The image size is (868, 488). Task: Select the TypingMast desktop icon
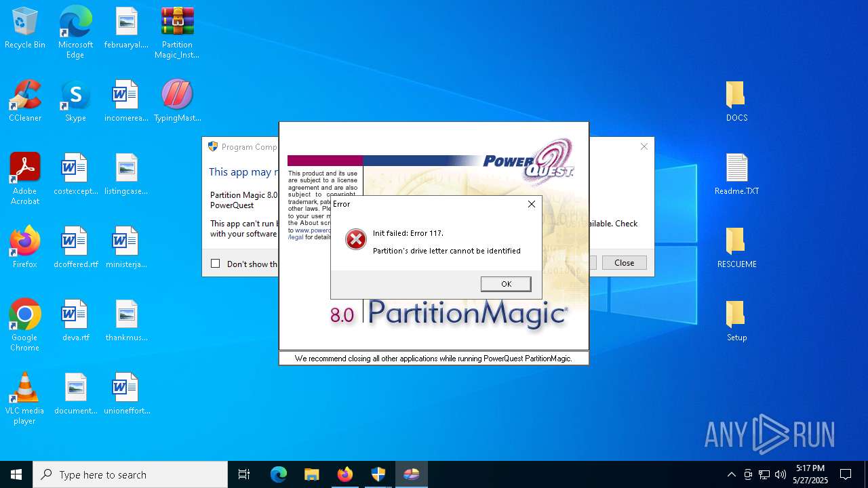(177, 102)
